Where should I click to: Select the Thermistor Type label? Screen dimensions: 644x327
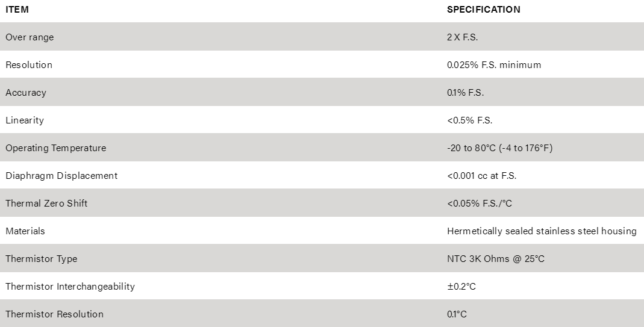pos(41,259)
